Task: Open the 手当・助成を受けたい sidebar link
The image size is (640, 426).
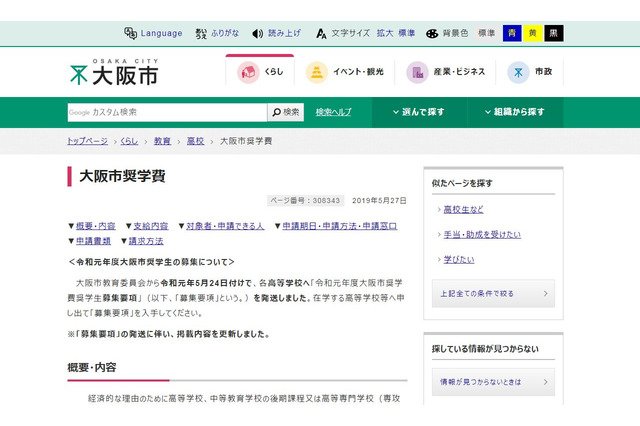Action: pyautogui.click(x=482, y=235)
